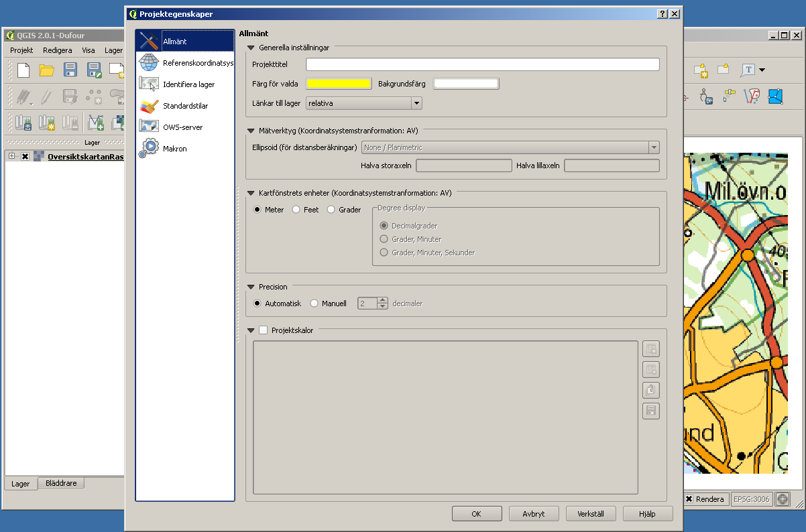The height and width of the screenshot is (532, 806).
Task: Click the Save project floppy disk icon
Action: 70,70
